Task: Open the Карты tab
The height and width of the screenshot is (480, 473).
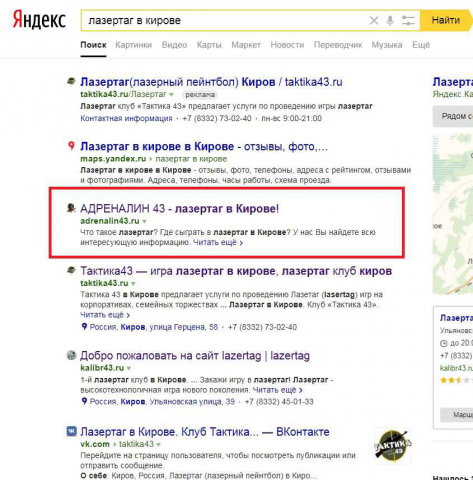Action: (x=209, y=45)
